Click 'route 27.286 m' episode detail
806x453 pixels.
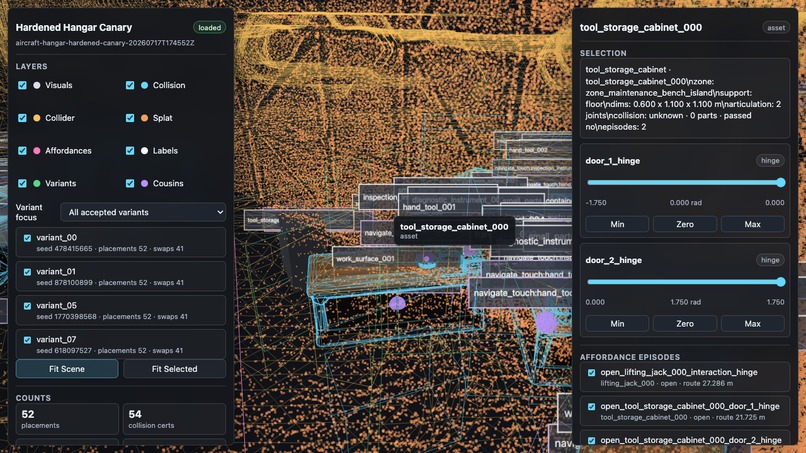[x=709, y=383]
